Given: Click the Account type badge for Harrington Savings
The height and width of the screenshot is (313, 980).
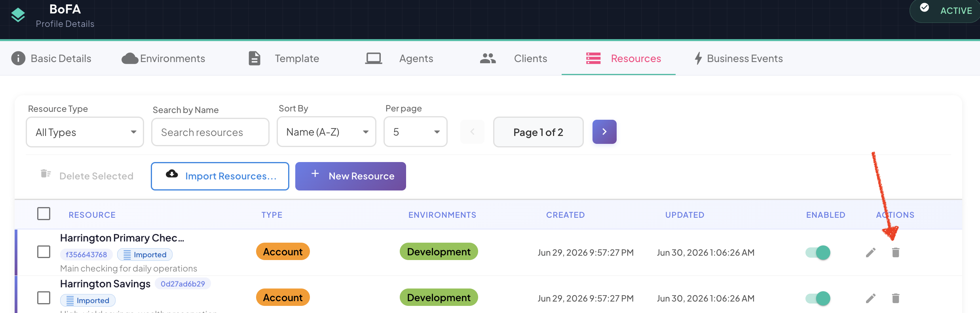Looking at the screenshot, I should 283,297.
